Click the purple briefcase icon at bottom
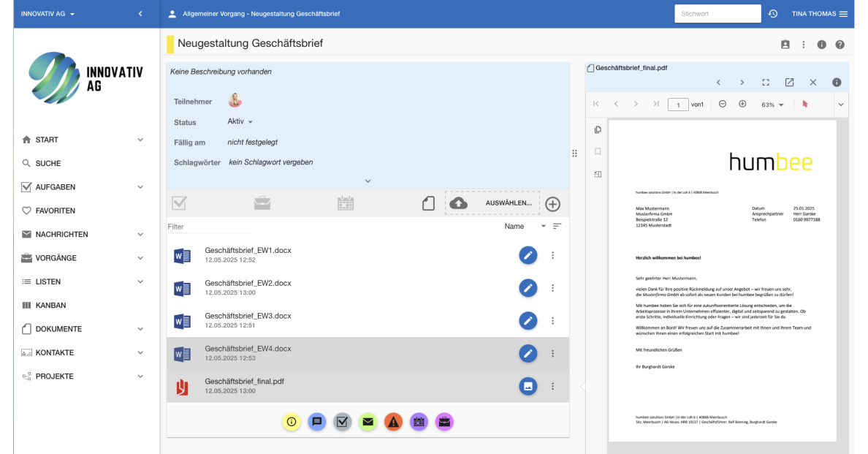This screenshot has width=868, height=454. [x=444, y=421]
